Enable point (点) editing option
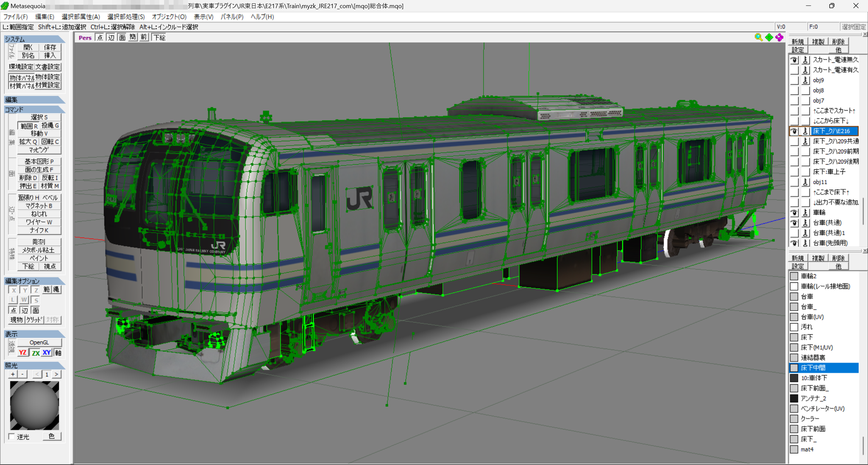Screen dimensions: 868x465 click(x=14, y=311)
